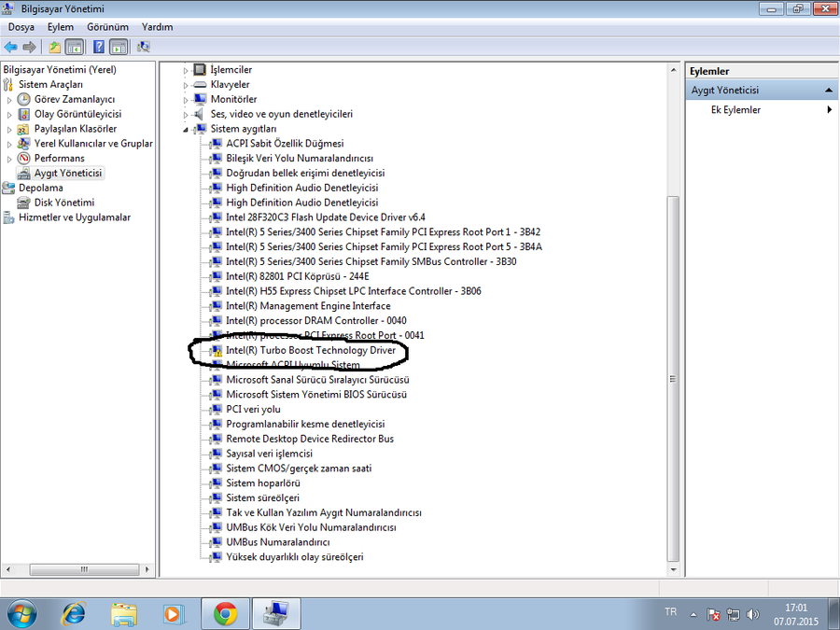Expand the Olay Görüntüleyicisi node
The width and height of the screenshot is (840, 630).
(x=9, y=115)
